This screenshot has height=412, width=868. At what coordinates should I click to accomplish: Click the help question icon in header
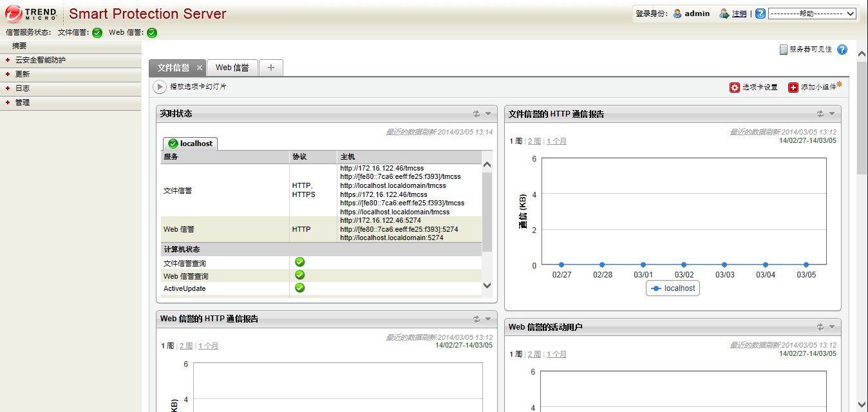click(x=760, y=14)
